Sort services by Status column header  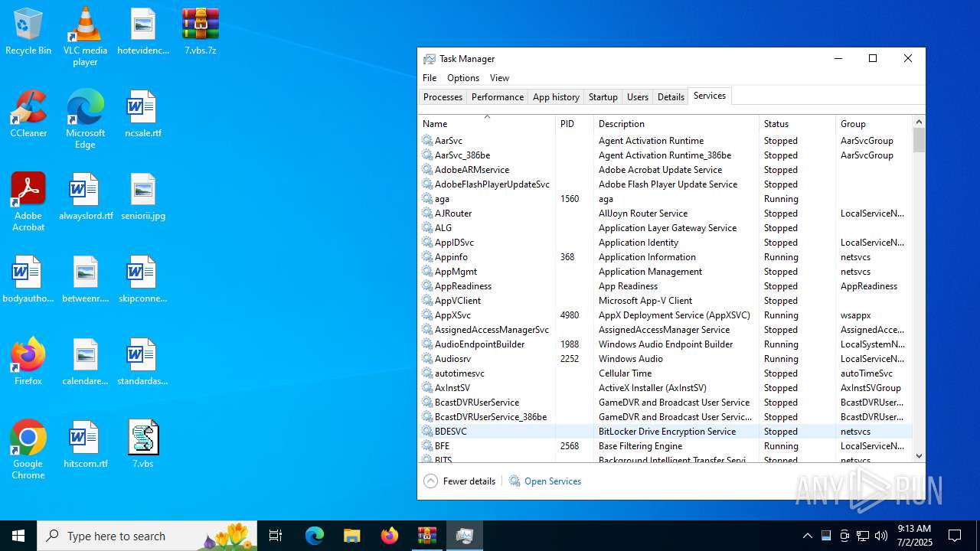tap(797, 123)
